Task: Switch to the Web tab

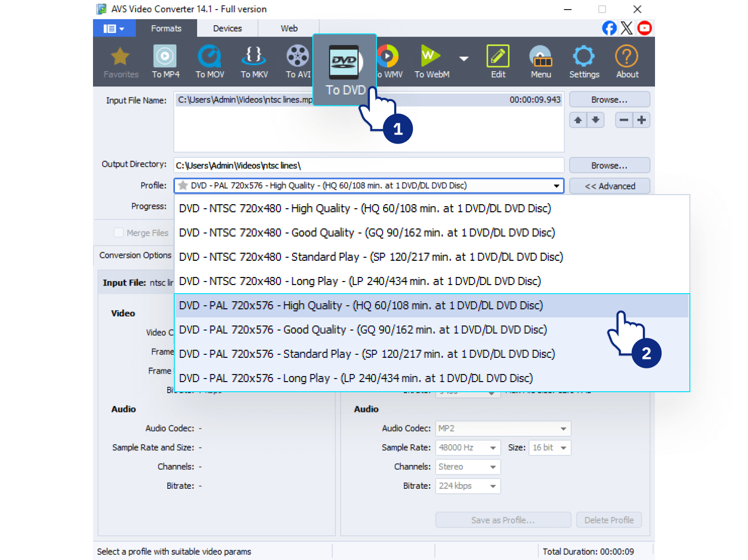Action: 289,28
